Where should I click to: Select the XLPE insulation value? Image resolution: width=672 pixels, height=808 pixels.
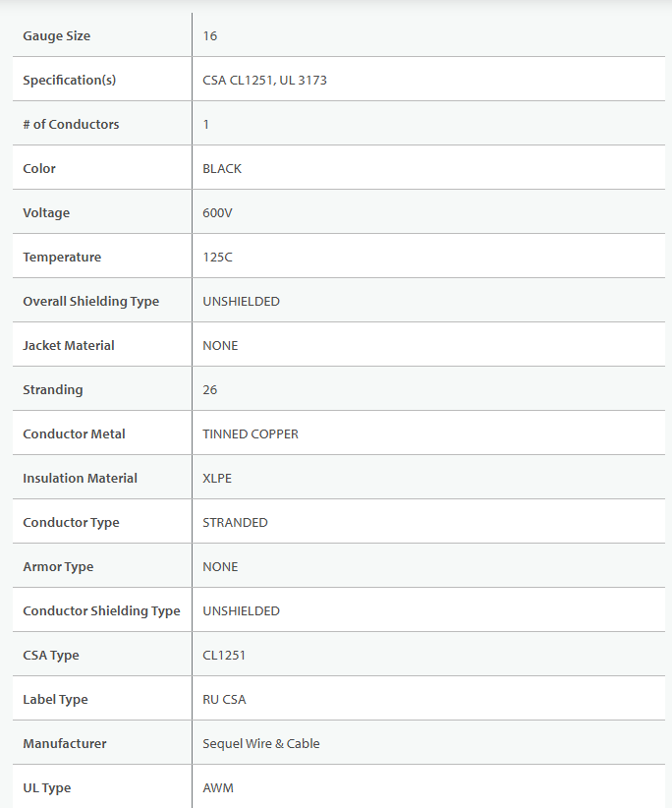tap(217, 479)
